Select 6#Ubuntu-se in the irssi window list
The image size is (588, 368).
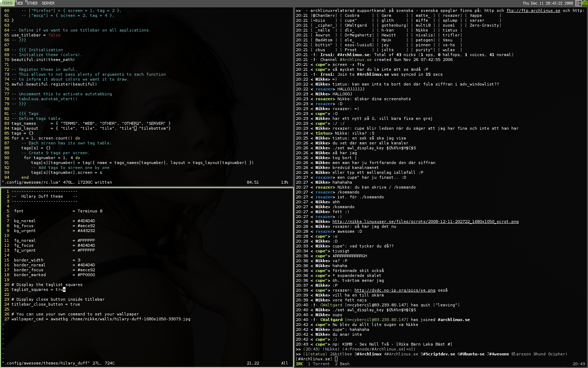(471, 354)
